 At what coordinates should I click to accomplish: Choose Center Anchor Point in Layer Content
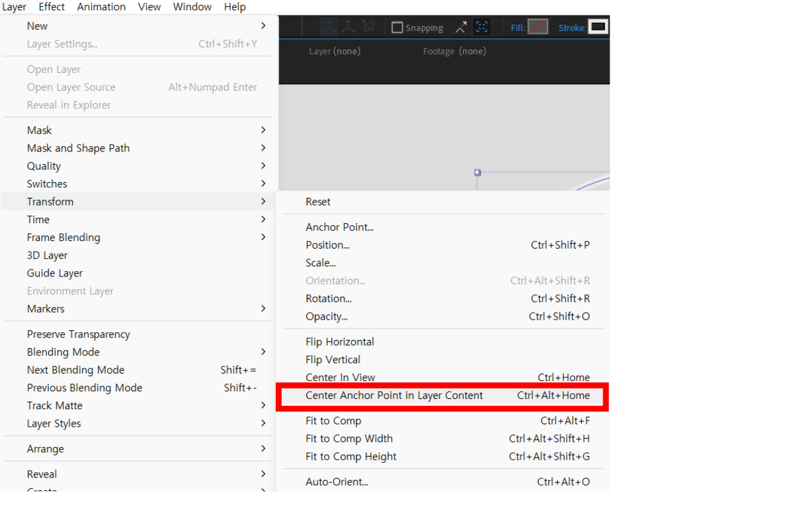[442, 395]
